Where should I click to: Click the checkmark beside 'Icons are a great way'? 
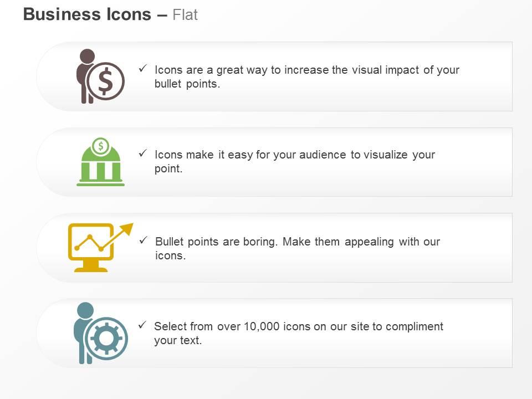tap(143, 68)
